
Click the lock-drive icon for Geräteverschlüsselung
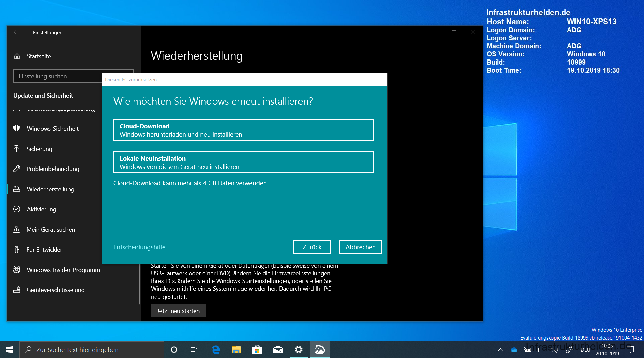coord(17,290)
